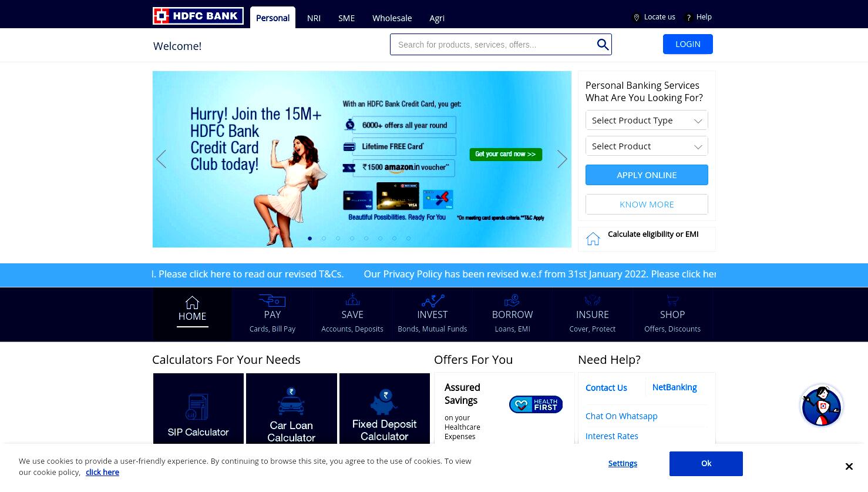Click the HOME house icon in navigation
The width and height of the screenshot is (868, 492).
pyautogui.click(x=192, y=303)
